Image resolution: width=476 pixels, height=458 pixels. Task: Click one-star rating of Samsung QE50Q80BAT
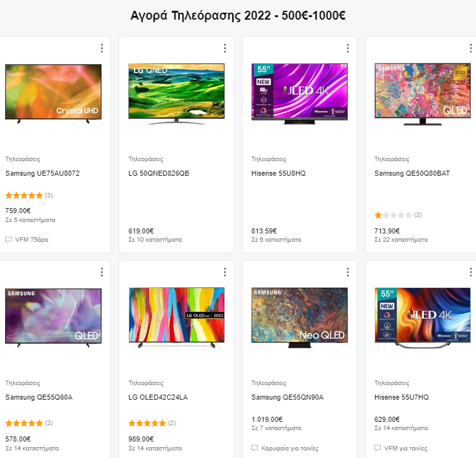(x=393, y=215)
